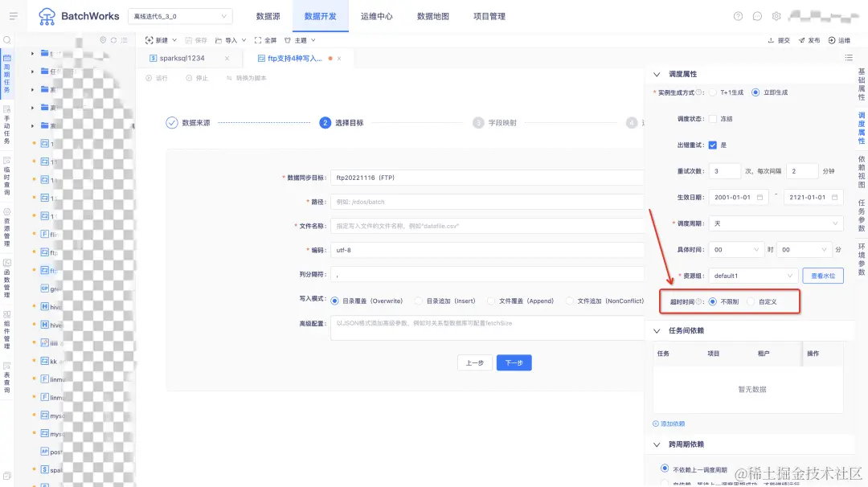The image size is (868, 487).
Task: Switch to 项目管理 top tab
Action: click(x=489, y=16)
